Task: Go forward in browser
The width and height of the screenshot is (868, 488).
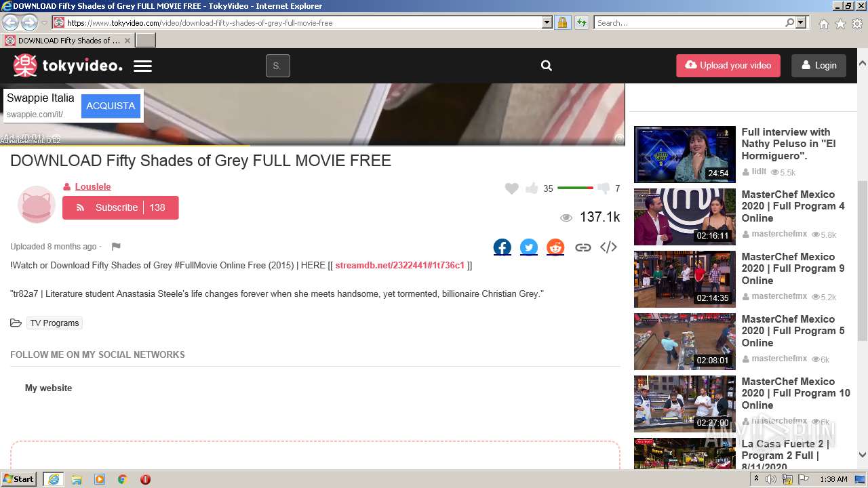Action: (29, 22)
